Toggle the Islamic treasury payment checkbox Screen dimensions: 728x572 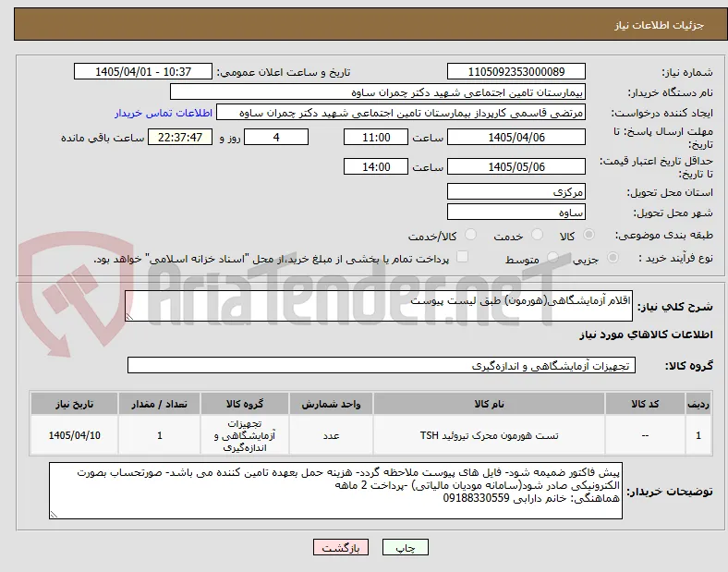(x=463, y=257)
